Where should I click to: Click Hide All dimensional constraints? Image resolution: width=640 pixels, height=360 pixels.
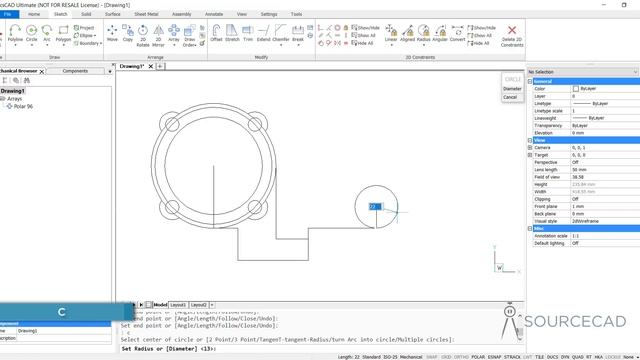click(x=478, y=43)
